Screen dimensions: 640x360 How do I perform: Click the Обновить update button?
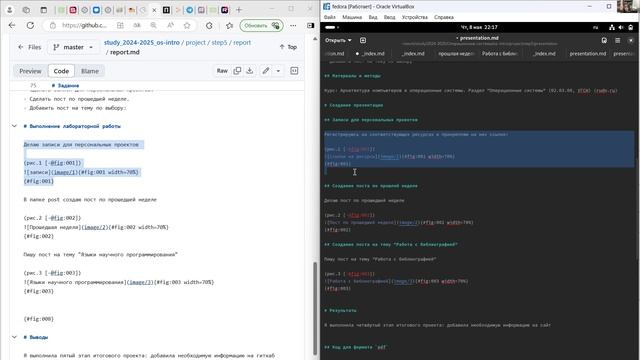click(x=261, y=25)
